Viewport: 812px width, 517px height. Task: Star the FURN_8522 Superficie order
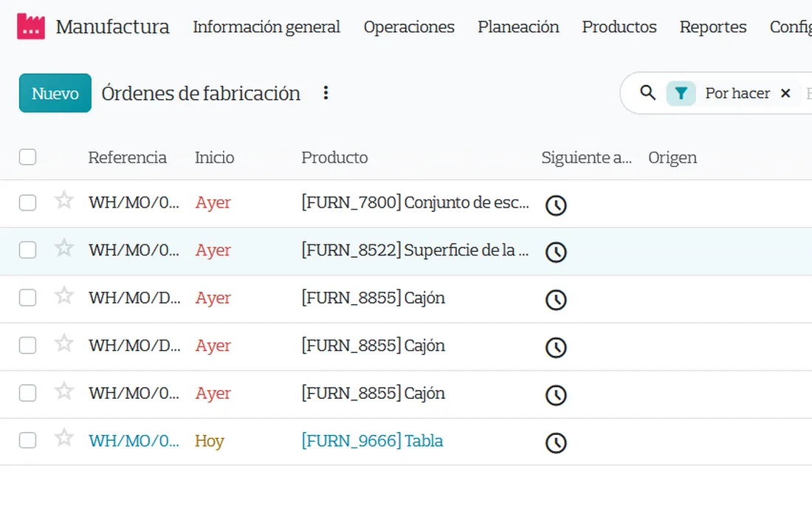pyautogui.click(x=63, y=248)
